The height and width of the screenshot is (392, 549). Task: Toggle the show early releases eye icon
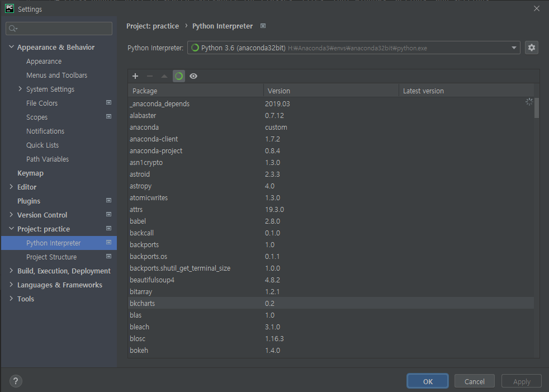pos(193,76)
